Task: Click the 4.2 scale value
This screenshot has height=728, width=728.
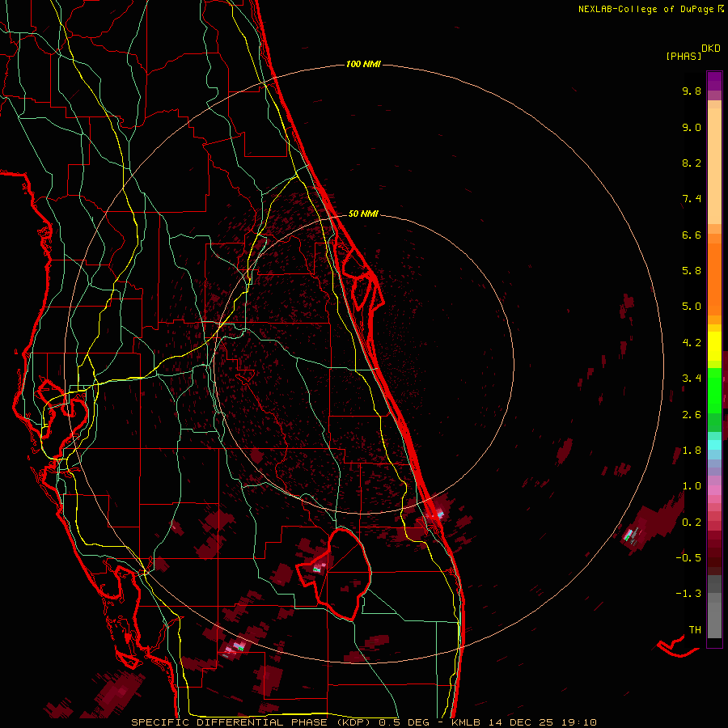Action: click(692, 343)
